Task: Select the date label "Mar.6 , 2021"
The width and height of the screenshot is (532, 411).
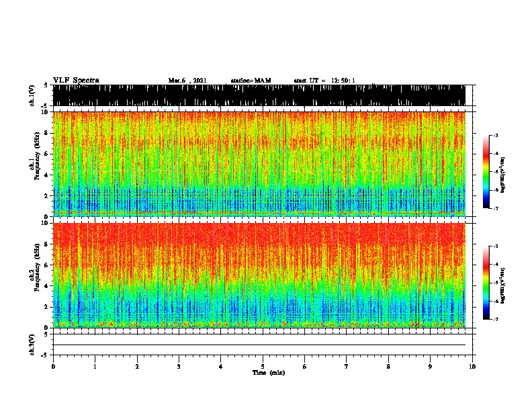Action: 187,81
